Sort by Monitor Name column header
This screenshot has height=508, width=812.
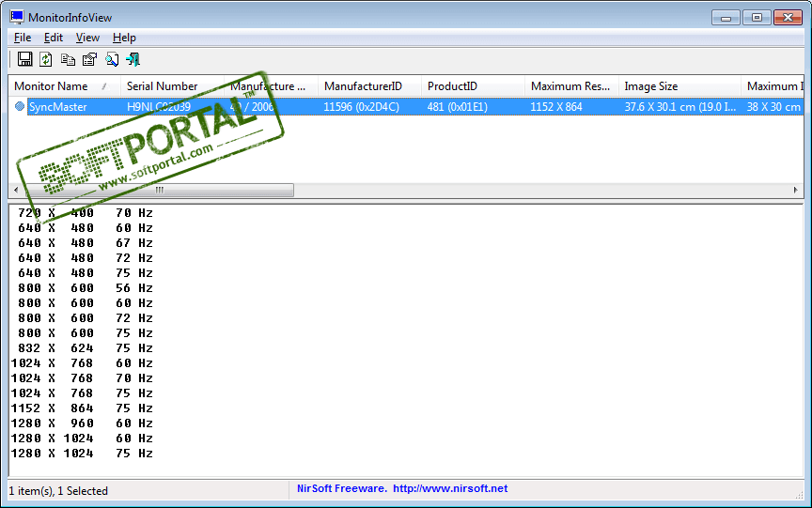[64, 86]
